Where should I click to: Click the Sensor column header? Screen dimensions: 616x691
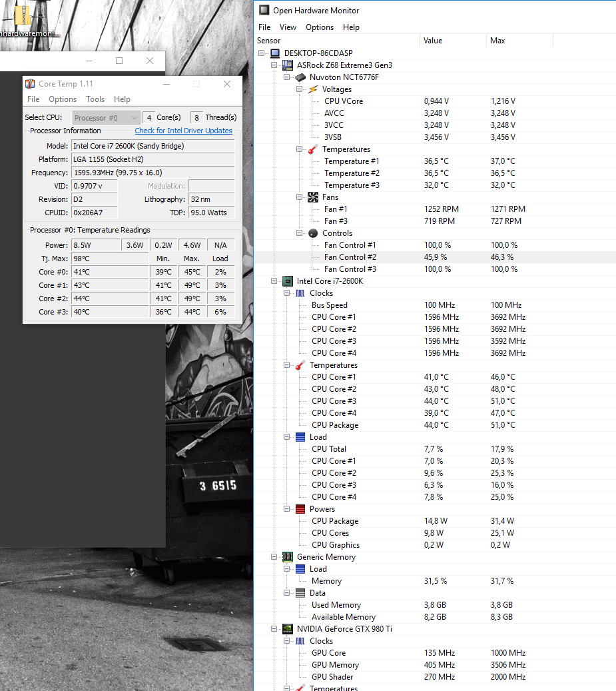(337, 41)
